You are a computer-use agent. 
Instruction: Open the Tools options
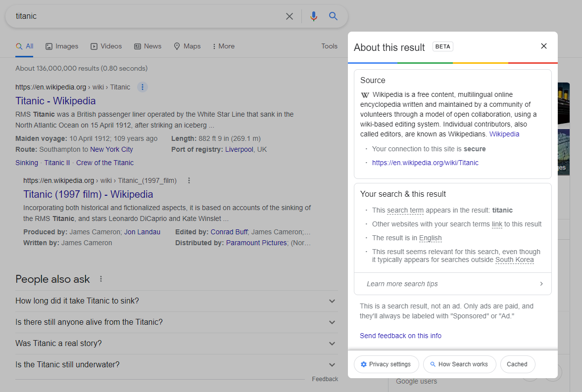(x=329, y=46)
